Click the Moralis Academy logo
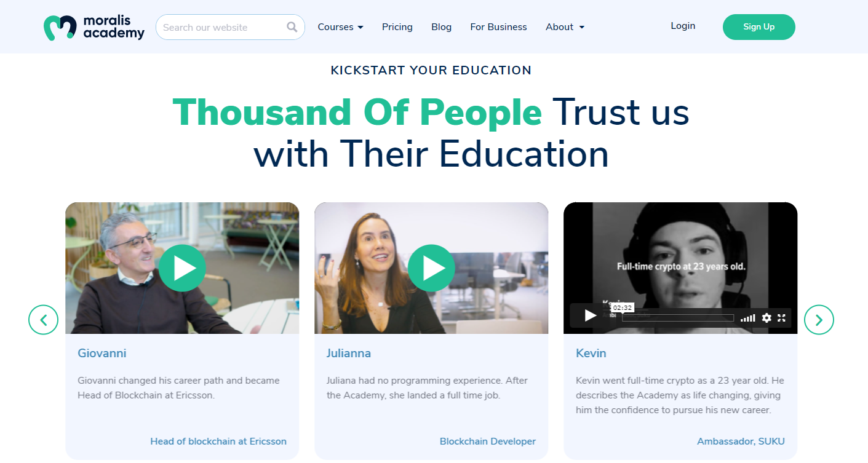Image resolution: width=868 pixels, height=463 pixels. click(94, 27)
